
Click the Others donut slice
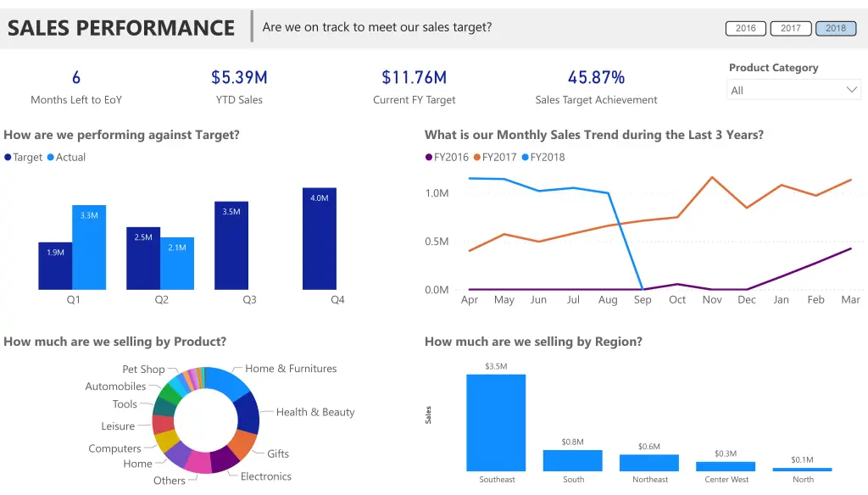[198, 462]
